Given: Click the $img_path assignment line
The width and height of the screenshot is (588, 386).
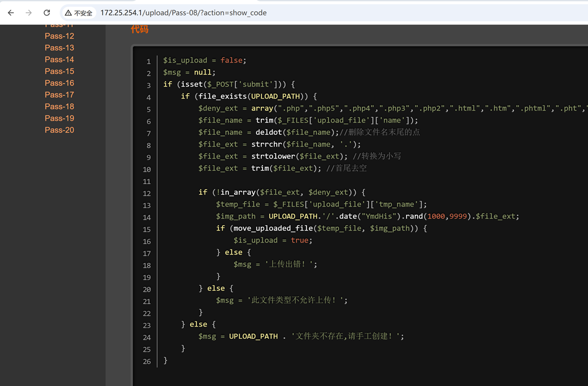Looking at the screenshot, I should pyautogui.click(x=368, y=216).
